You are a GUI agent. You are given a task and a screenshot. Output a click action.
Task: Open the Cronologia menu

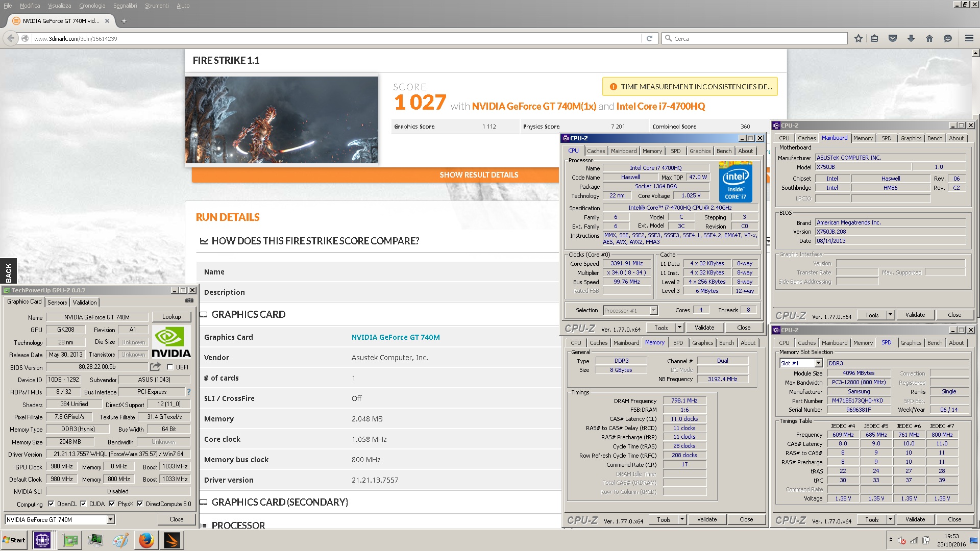coord(92,6)
